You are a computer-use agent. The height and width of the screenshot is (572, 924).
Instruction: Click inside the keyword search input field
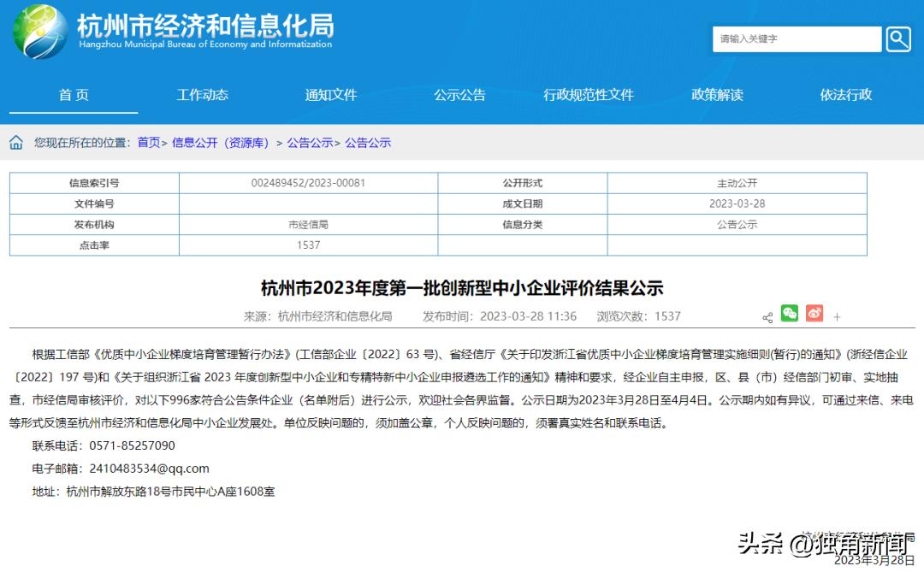point(796,38)
